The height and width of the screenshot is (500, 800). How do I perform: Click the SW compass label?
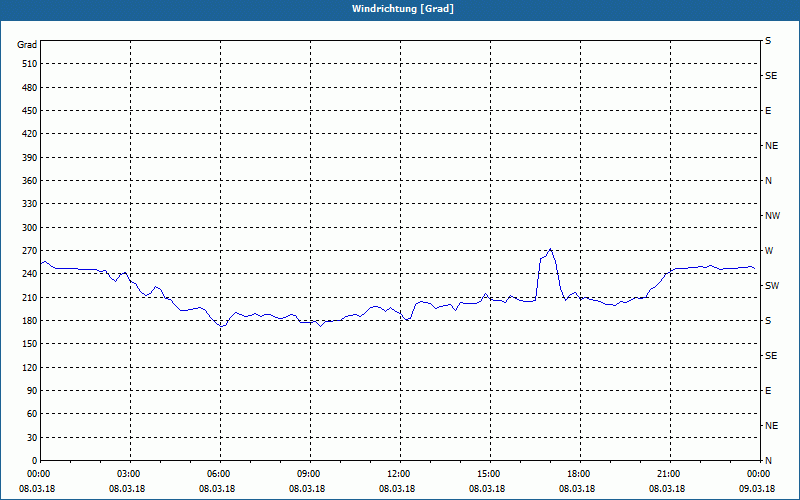point(772,286)
